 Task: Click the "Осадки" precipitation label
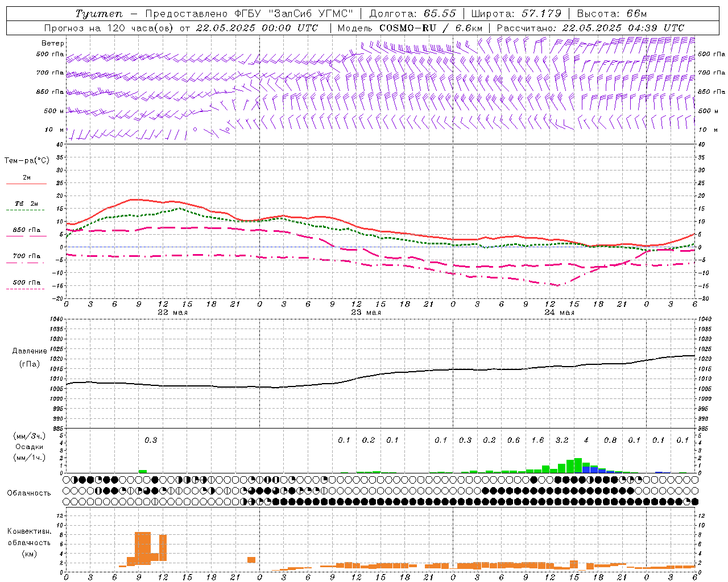point(30,447)
